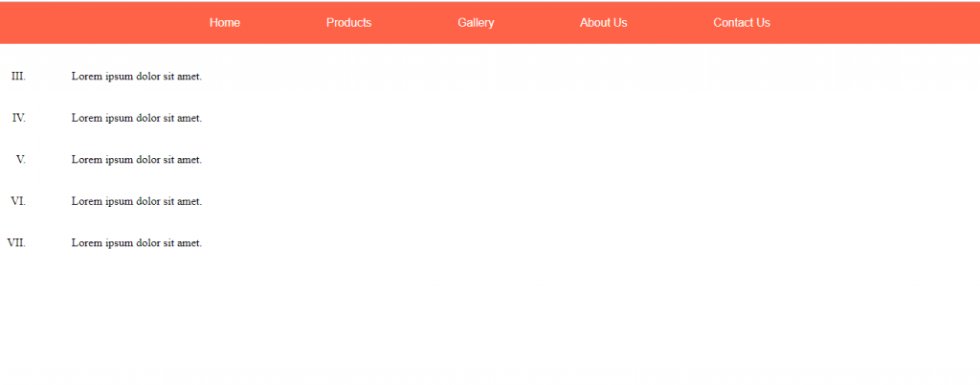
Task: Select the IV list marker
Action: [19, 118]
